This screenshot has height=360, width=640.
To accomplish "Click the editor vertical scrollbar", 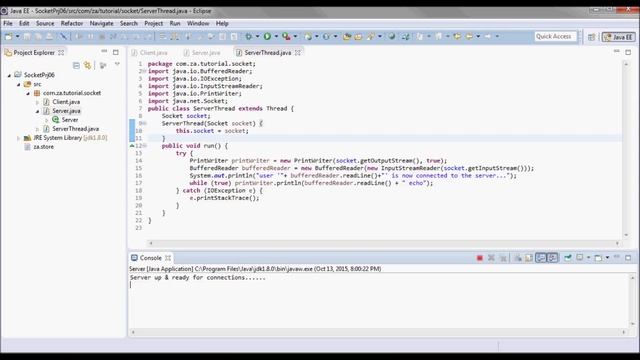I will click(626, 149).
